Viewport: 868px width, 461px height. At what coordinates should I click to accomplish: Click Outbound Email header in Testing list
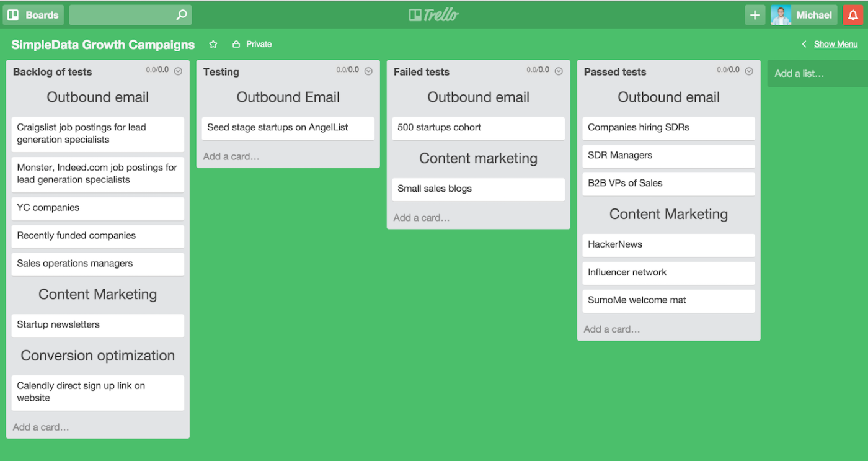click(x=288, y=97)
